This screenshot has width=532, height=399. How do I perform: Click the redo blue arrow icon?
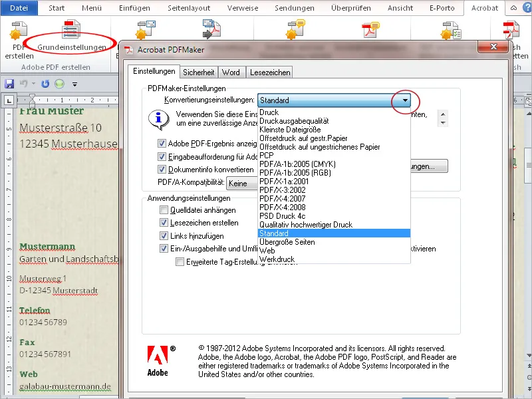(45, 84)
